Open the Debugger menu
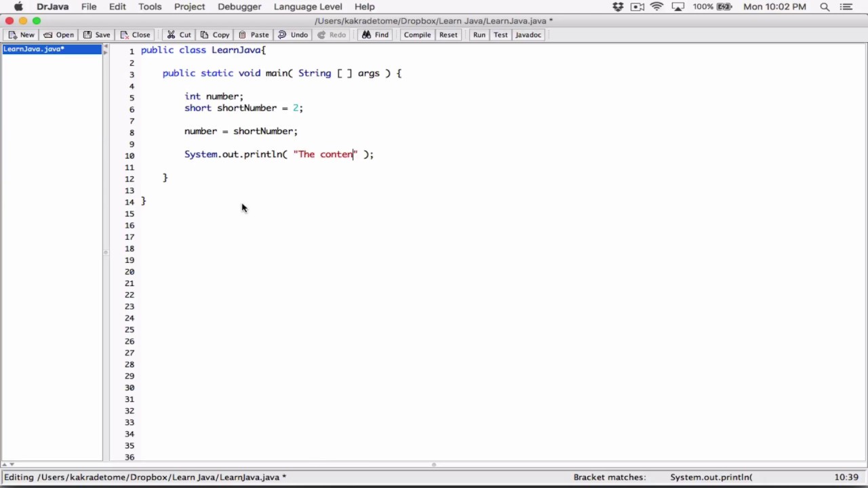The width and height of the screenshot is (868, 488). point(239,7)
